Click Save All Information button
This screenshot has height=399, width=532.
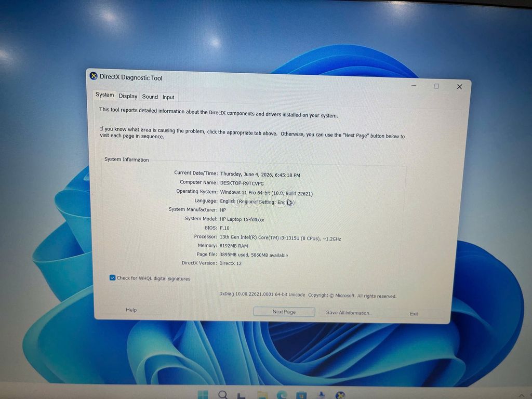click(x=348, y=312)
